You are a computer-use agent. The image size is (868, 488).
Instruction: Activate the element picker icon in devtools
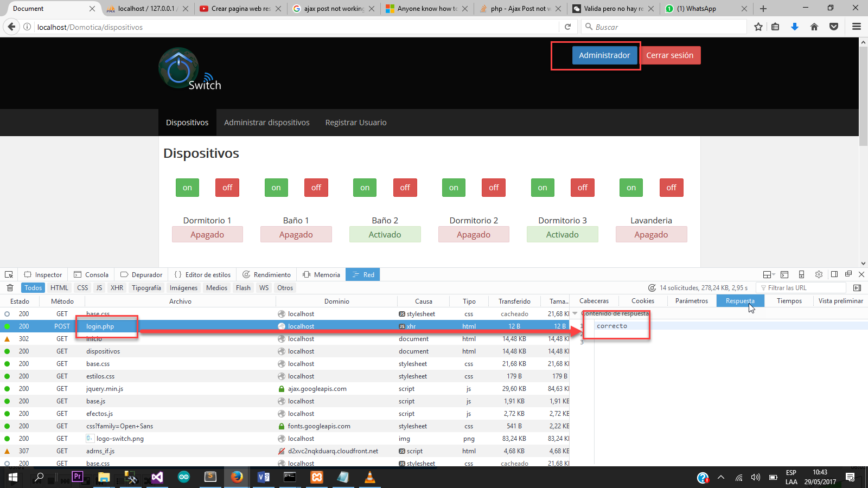click(x=9, y=274)
